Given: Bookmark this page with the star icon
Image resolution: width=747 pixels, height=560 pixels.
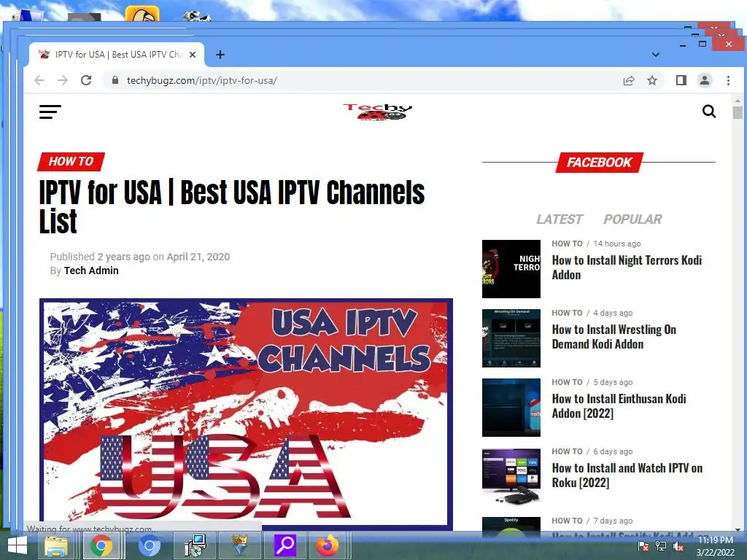Looking at the screenshot, I should click(x=652, y=80).
